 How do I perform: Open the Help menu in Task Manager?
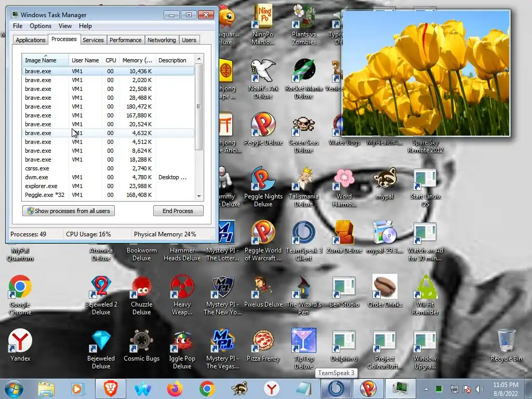85,26
